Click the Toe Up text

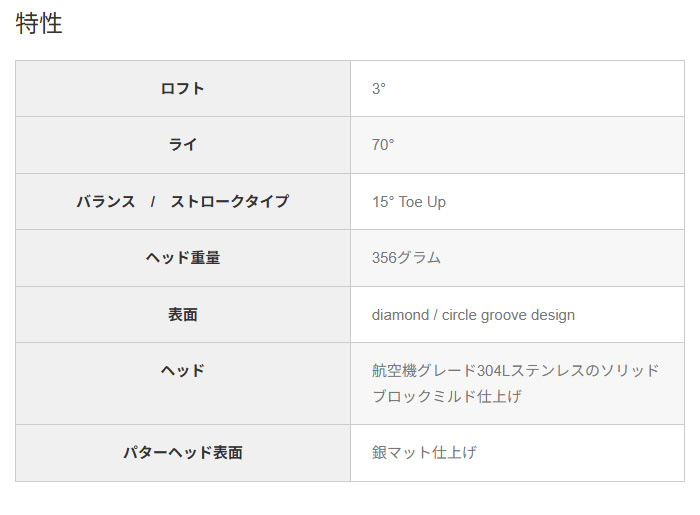click(x=423, y=201)
